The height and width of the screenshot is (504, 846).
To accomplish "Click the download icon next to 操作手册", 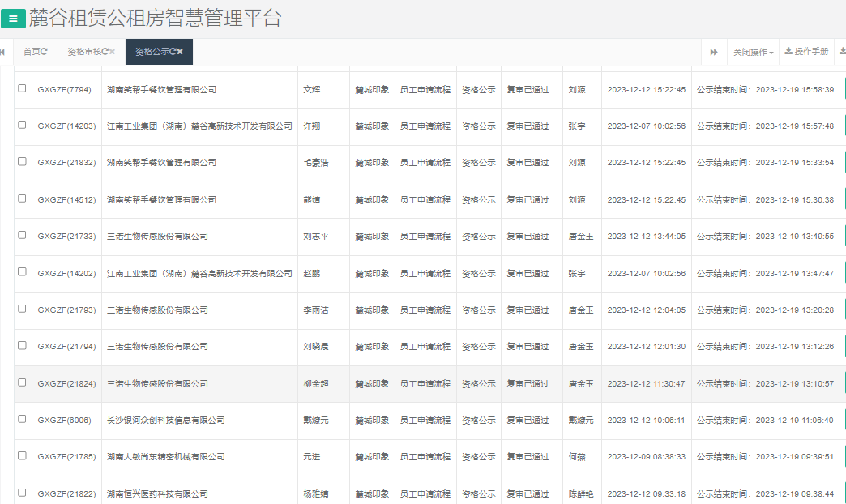I will click(x=788, y=51).
